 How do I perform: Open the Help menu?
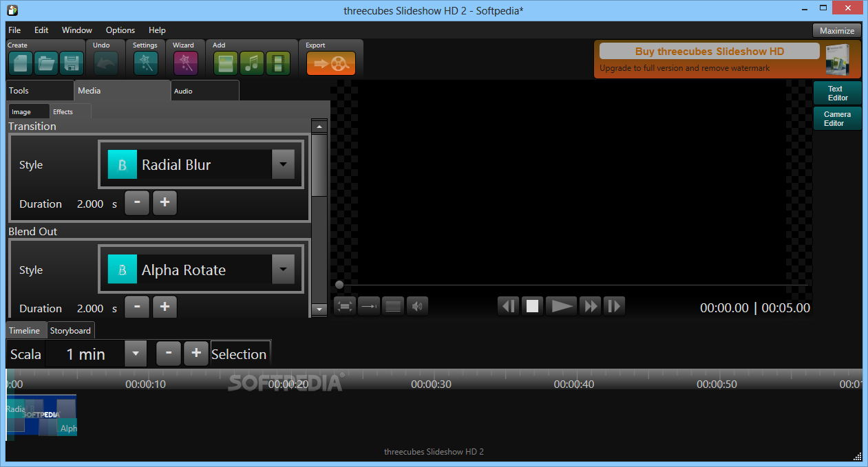157,30
